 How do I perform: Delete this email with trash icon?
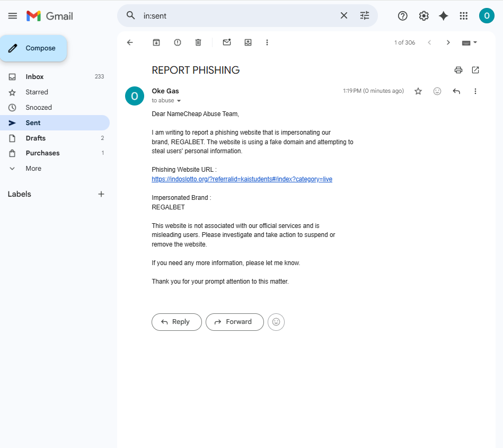click(x=198, y=42)
